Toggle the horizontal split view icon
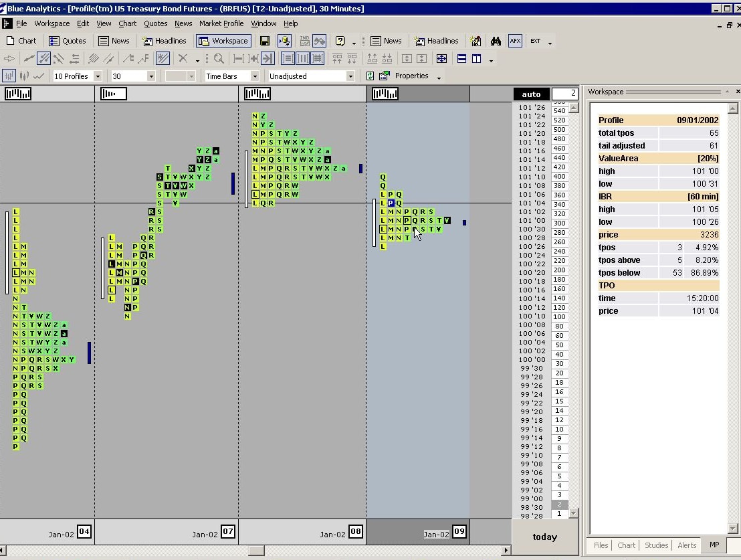 pos(462,58)
